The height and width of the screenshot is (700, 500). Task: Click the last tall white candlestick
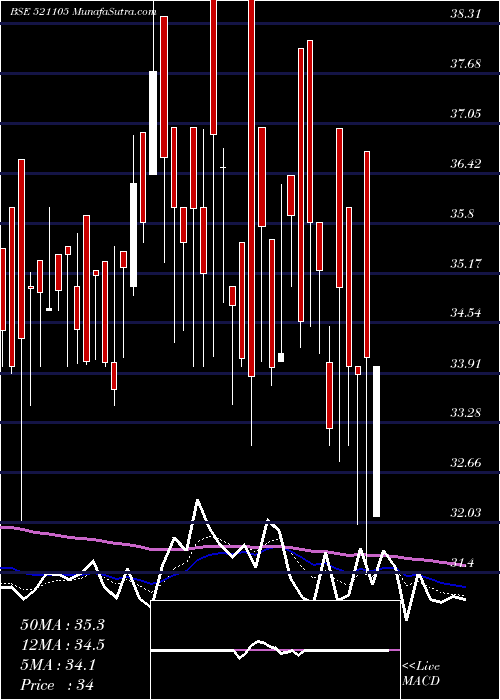click(376, 441)
